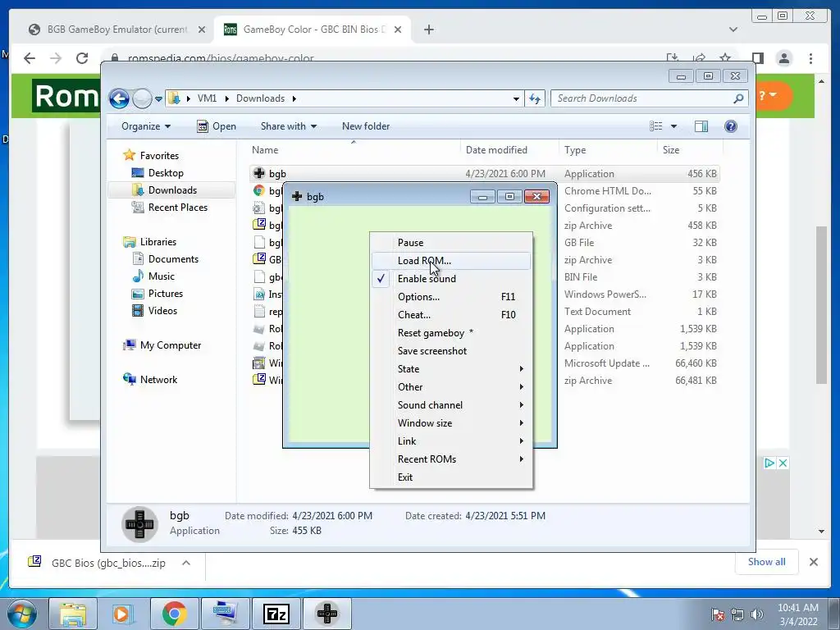Select Favorites in the navigation pane
This screenshot has width=840, height=630.
click(x=159, y=155)
